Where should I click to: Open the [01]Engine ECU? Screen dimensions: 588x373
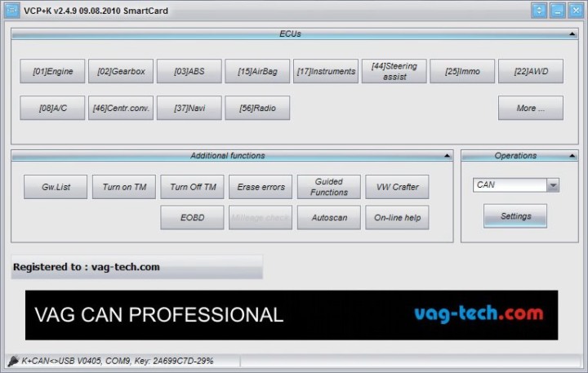52,71
